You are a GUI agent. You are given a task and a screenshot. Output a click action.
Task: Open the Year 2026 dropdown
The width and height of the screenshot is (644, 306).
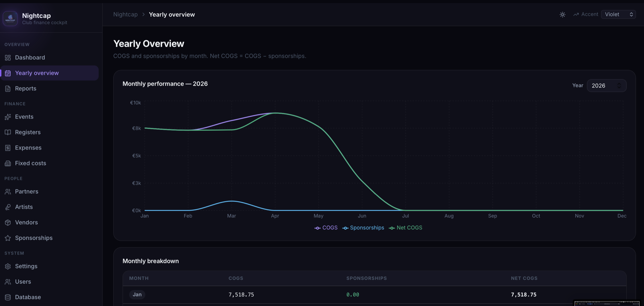point(606,85)
